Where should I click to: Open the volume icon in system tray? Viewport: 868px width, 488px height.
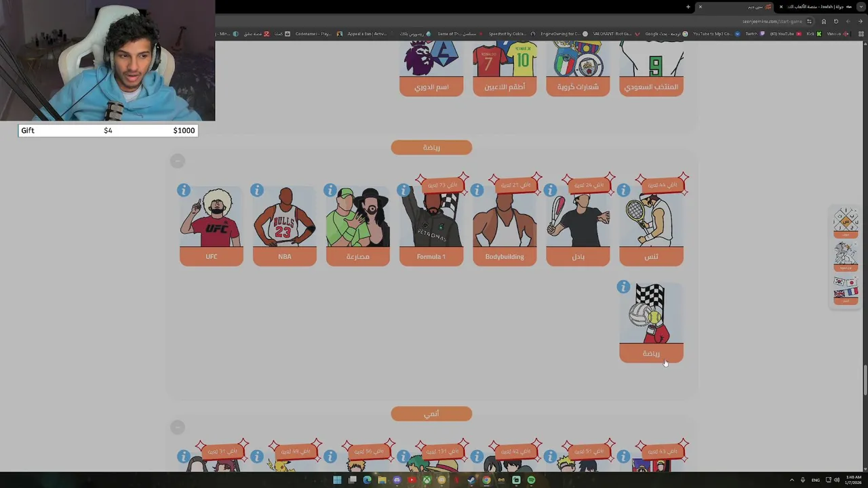[x=837, y=480]
